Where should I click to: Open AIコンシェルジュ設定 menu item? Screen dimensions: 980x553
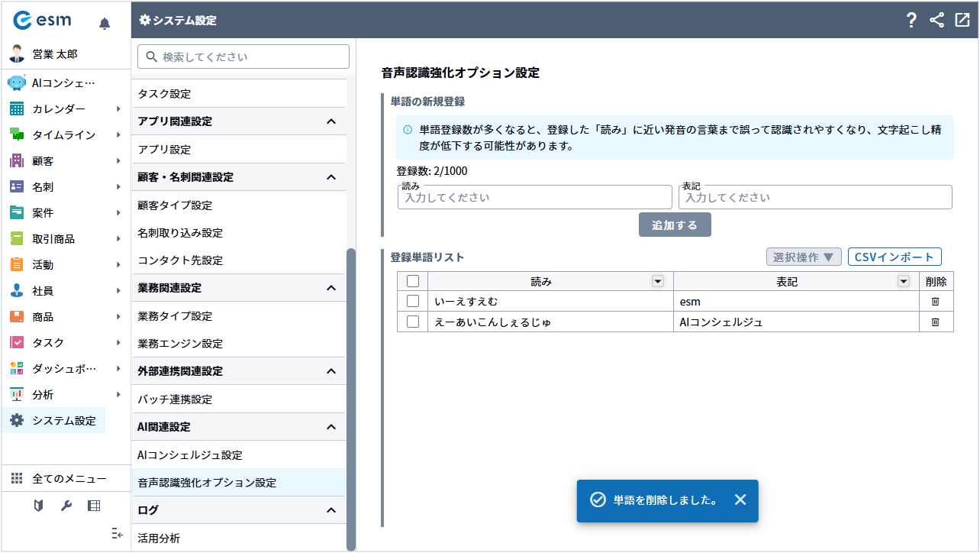pyautogui.click(x=190, y=455)
